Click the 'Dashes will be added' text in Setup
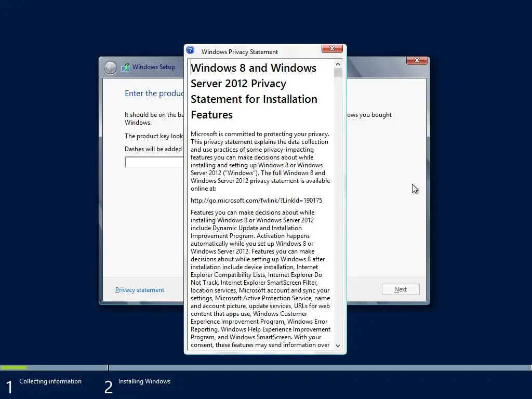Screen dimensions: 532x399 tap(153, 149)
